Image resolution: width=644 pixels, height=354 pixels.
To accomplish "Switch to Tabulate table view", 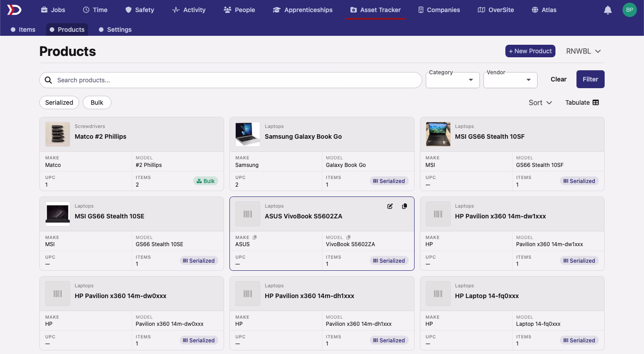I will pyautogui.click(x=582, y=102).
